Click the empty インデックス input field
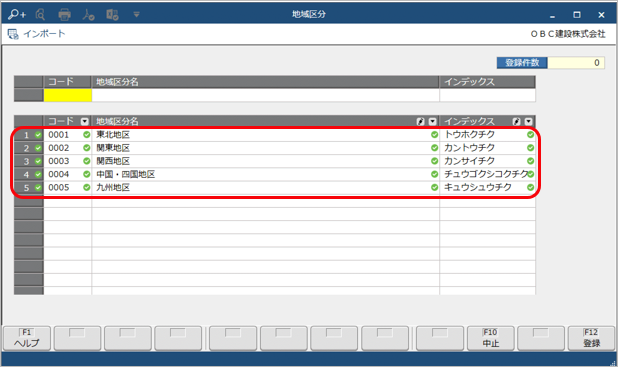The image size is (618, 367). point(488,95)
